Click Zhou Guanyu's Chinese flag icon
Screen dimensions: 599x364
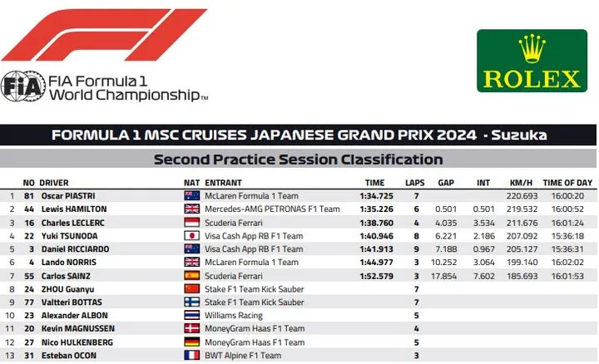[x=192, y=289]
